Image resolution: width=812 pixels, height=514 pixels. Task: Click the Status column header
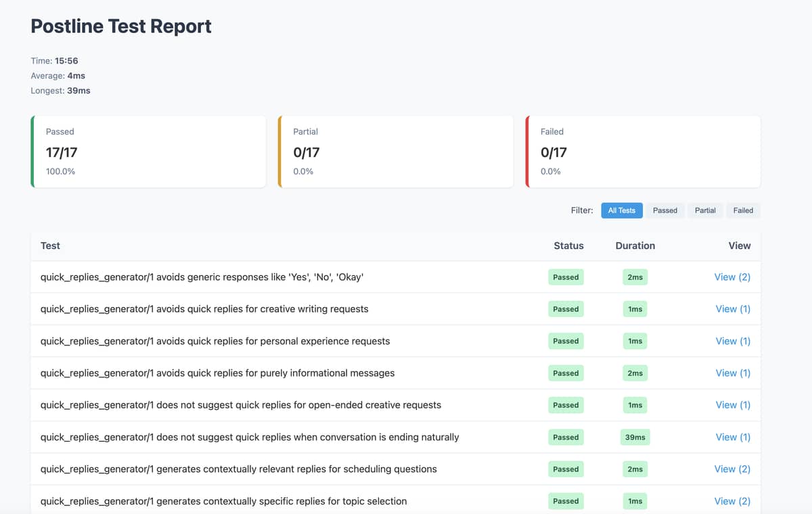(568, 246)
